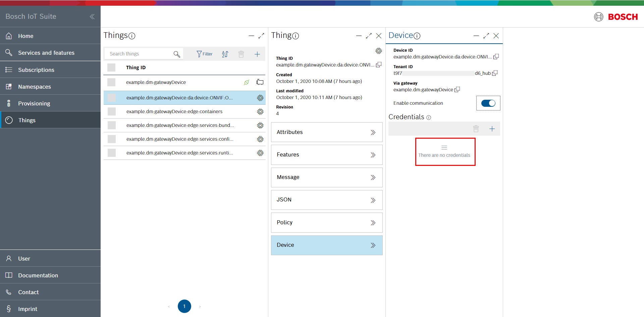Click the chip icon on edge:services:runti row
Viewport: 644px width, 317px height.
[x=260, y=153]
